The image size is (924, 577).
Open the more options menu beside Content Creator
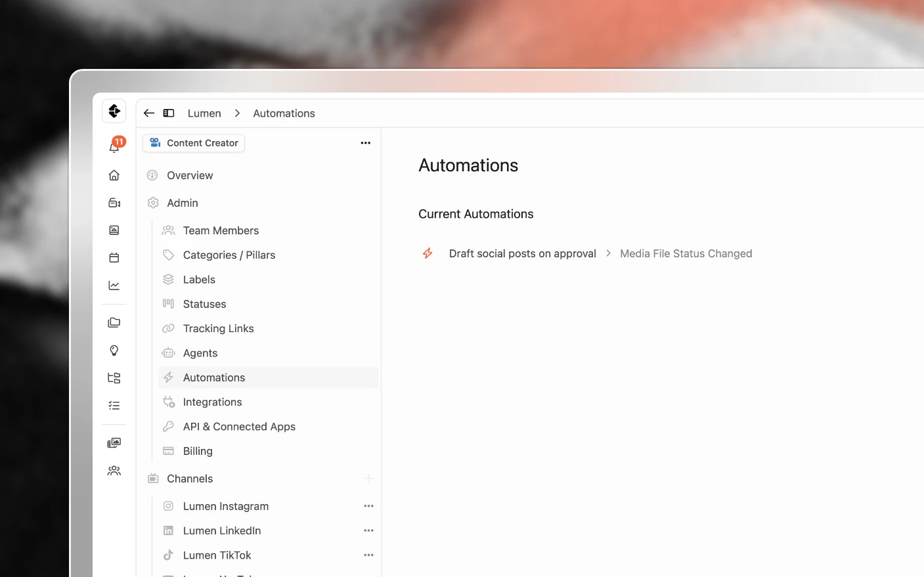pyautogui.click(x=366, y=143)
